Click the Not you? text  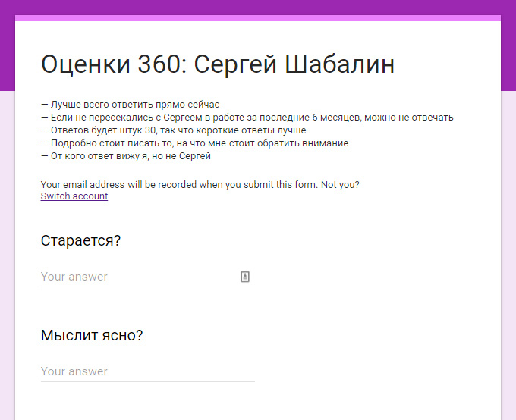click(340, 185)
